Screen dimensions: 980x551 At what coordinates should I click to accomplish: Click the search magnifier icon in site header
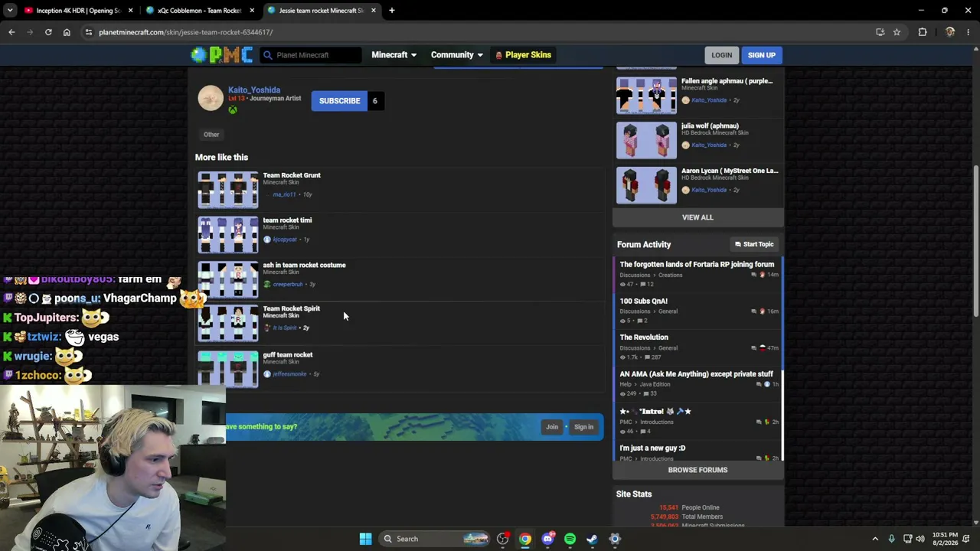point(267,55)
